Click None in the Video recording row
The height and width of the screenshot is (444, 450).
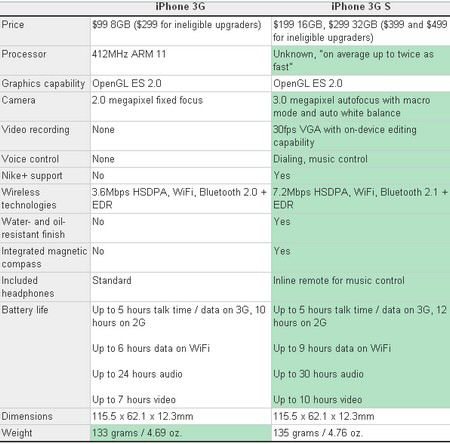pyautogui.click(x=103, y=129)
